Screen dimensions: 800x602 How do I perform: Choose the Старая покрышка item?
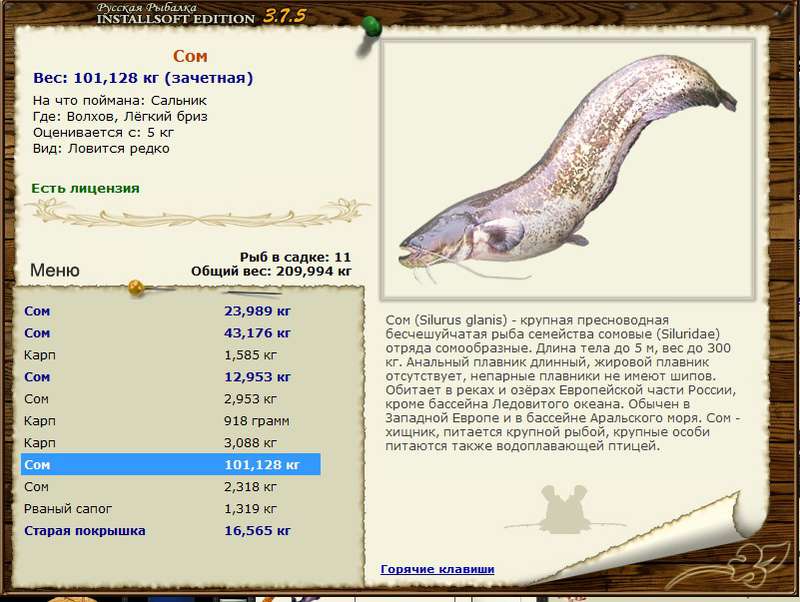[170, 531]
